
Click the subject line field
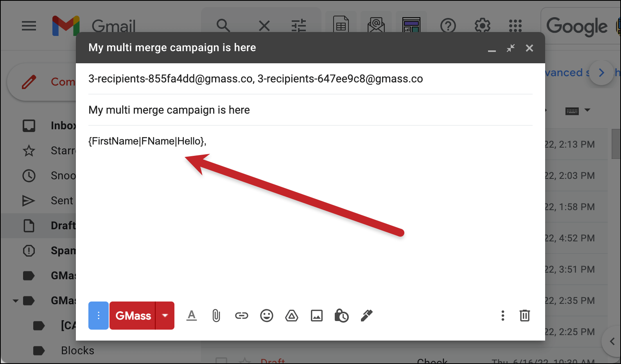(x=310, y=110)
